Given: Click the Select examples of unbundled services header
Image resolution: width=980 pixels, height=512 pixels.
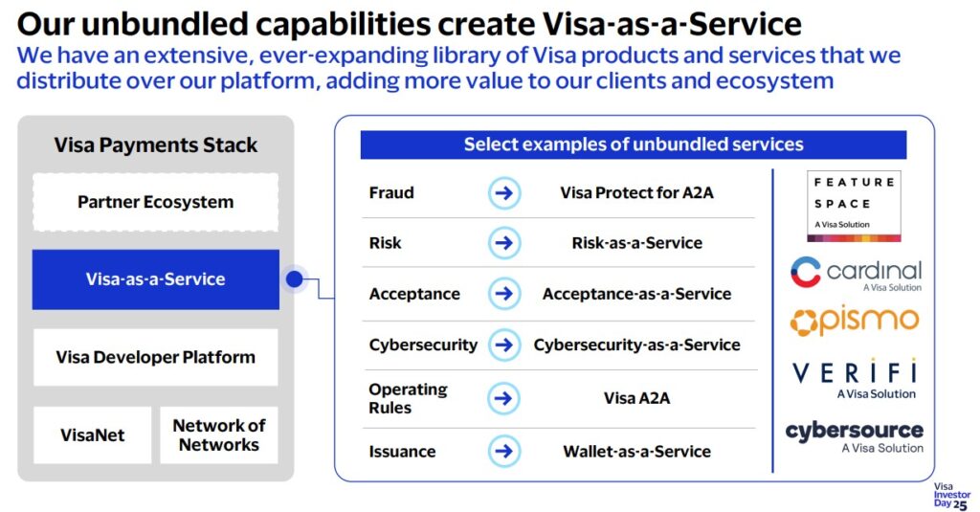Looking at the screenshot, I should tap(634, 145).
